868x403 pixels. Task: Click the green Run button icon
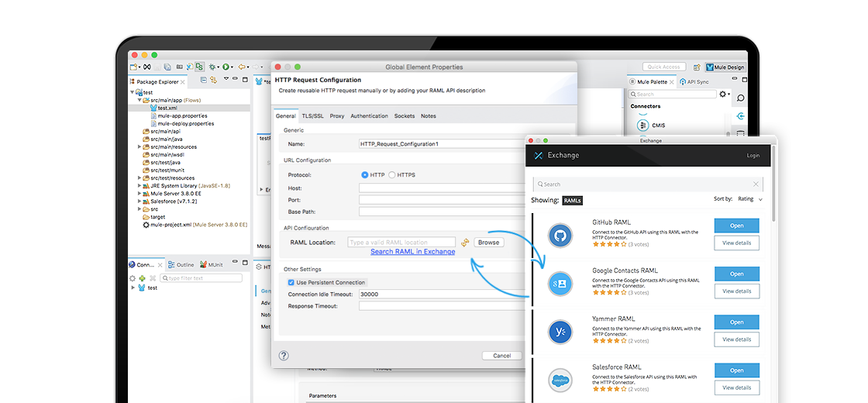point(226,67)
